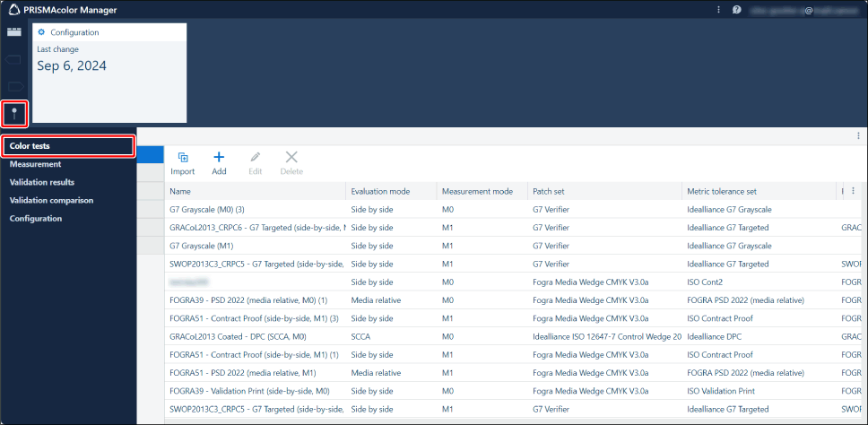Viewport: 868px width, 425px height.
Task: Click the Delete X icon
Action: click(x=291, y=157)
